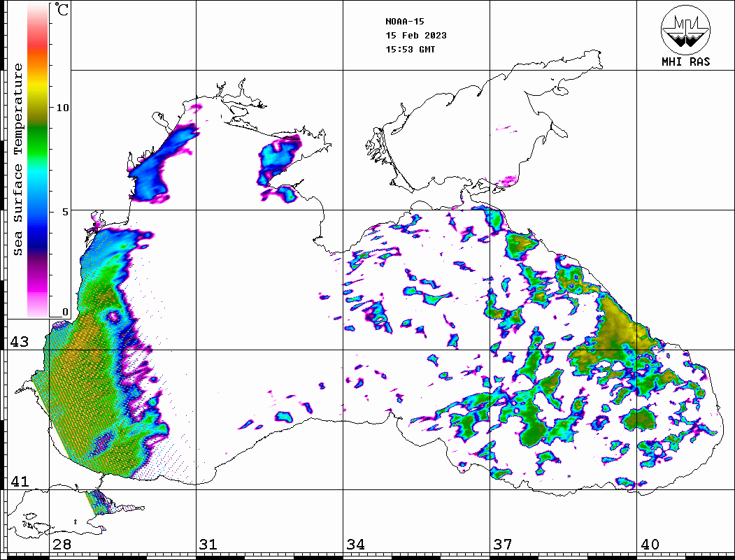This screenshot has width=735, height=560.
Task: Click longitude label "37"
Action: [x=503, y=545]
